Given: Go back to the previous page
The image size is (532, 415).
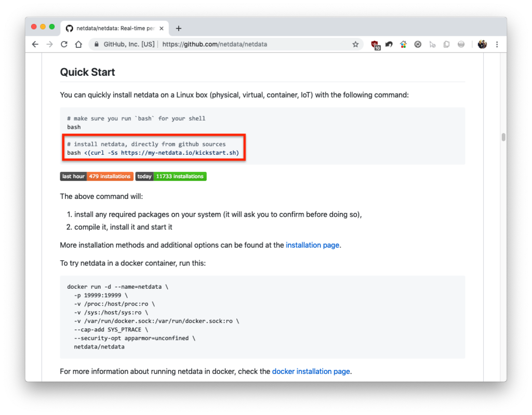Looking at the screenshot, I should tap(35, 45).
